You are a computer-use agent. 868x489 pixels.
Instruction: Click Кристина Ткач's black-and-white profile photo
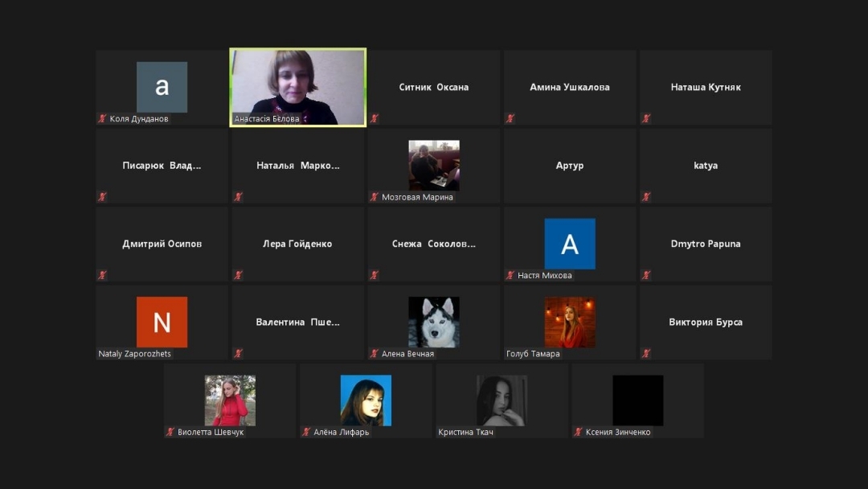click(502, 400)
